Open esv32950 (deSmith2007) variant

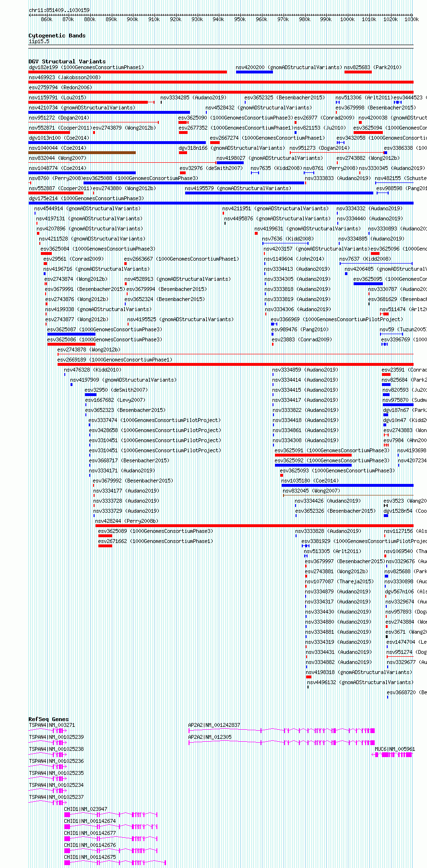tap(117, 390)
